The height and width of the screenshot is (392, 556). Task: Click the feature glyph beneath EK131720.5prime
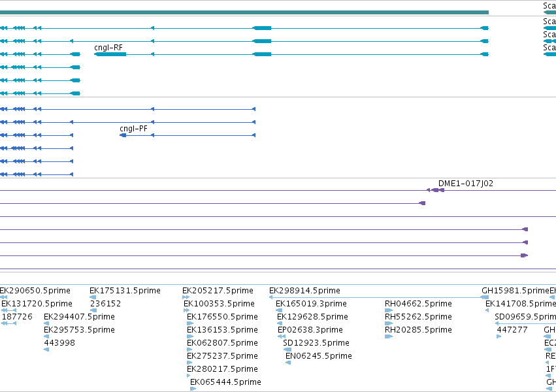[x=9, y=310]
